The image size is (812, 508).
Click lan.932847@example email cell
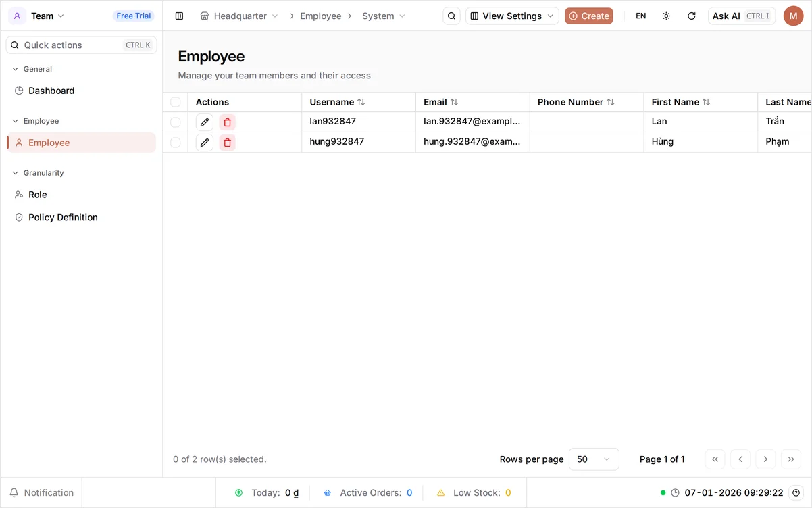(x=472, y=122)
